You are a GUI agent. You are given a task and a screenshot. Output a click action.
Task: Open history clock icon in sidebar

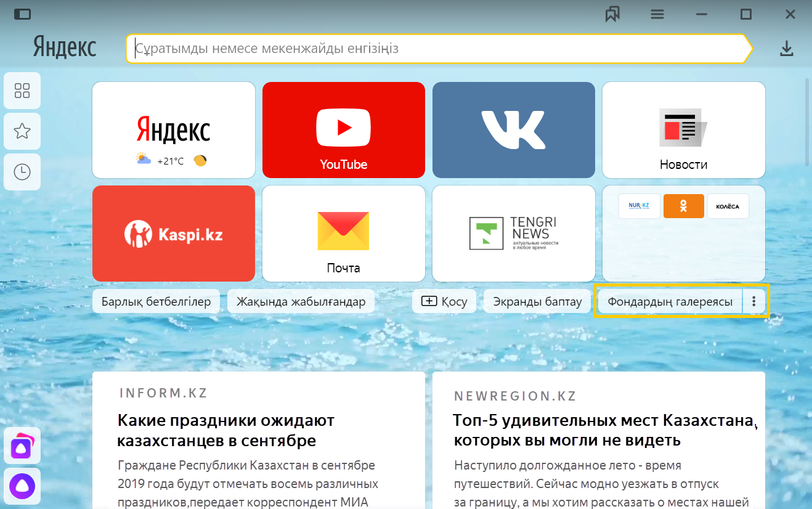coord(22,172)
